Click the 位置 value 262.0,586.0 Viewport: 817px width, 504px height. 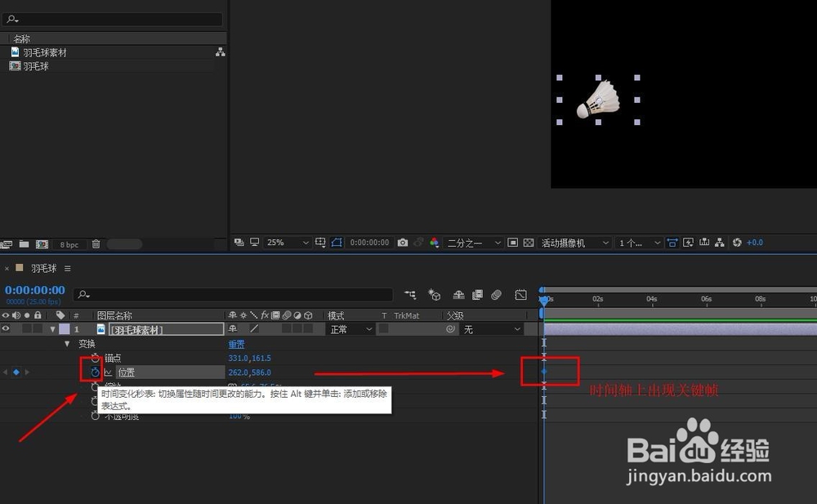249,372
